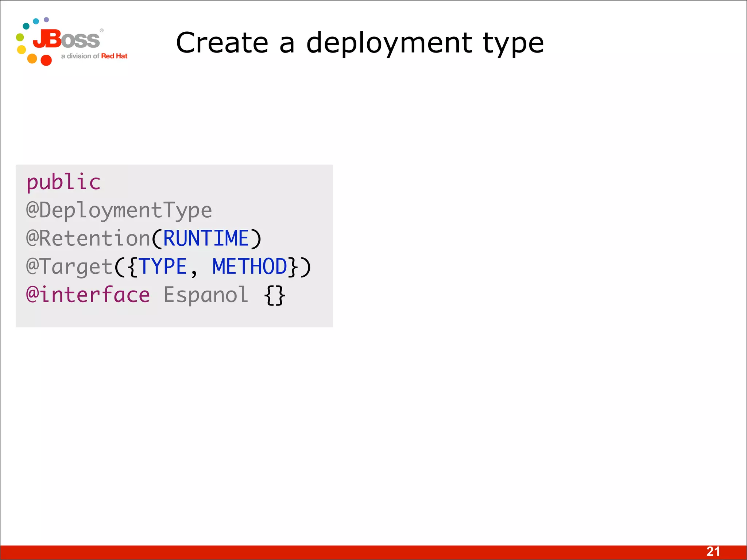
Task: Click the TYPE constant in @Target
Action: coord(163,267)
